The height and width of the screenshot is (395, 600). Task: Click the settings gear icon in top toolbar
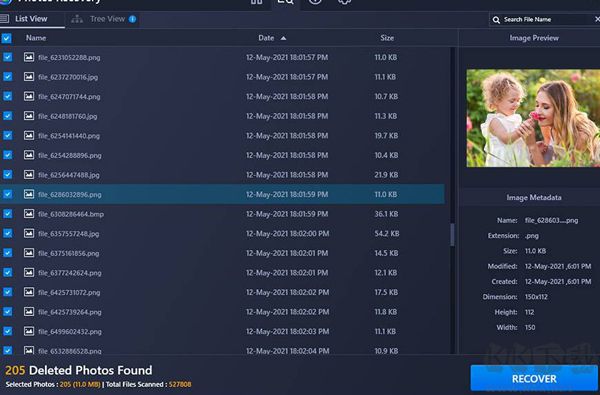tap(344, 2)
